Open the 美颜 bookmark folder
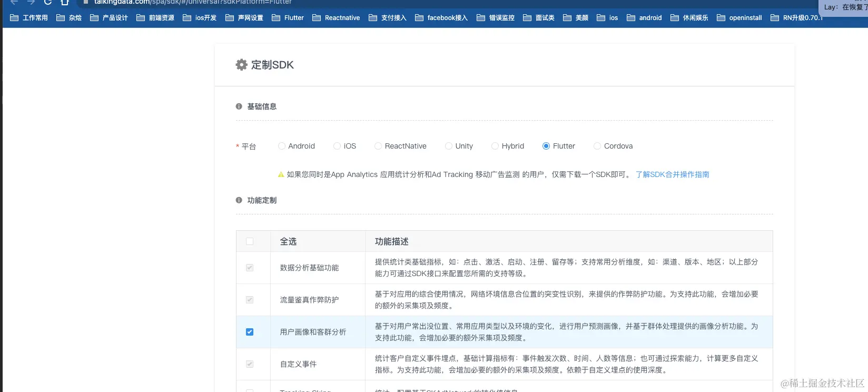Image resolution: width=868 pixels, height=392 pixels. [576, 18]
